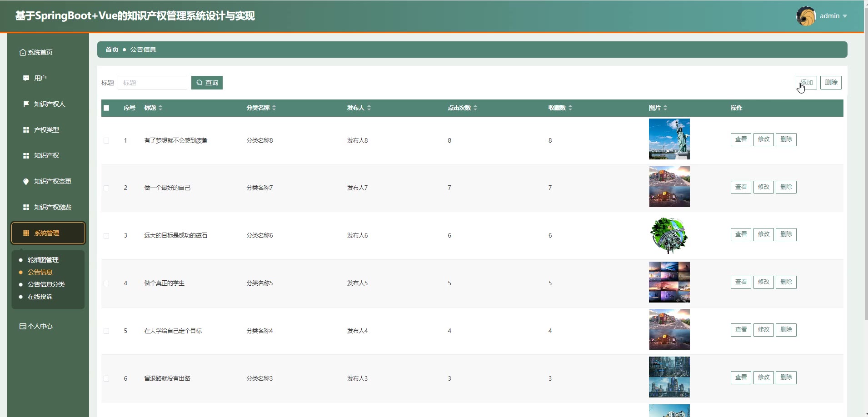Click the flag icon beside 知识产权人

pyautogui.click(x=26, y=104)
